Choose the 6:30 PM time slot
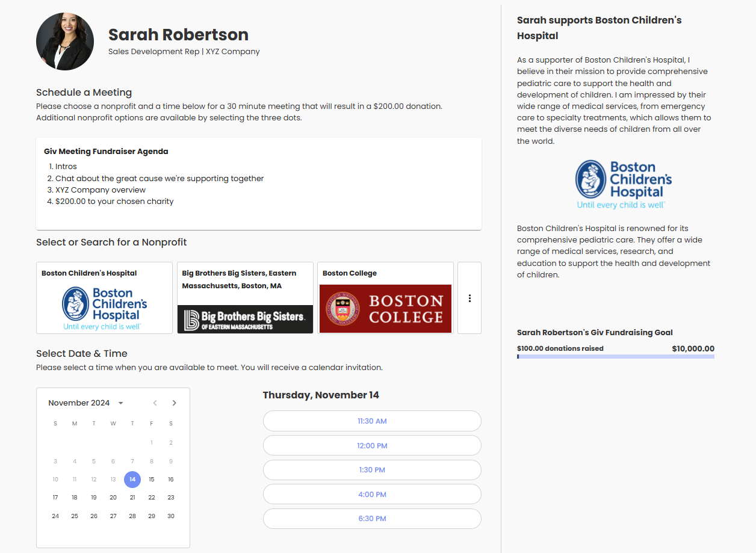The image size is (756, 553). 372,519
